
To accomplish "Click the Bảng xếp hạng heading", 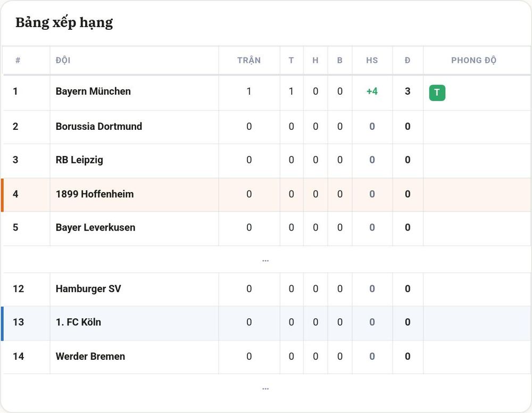I will [x=64, y=22].
